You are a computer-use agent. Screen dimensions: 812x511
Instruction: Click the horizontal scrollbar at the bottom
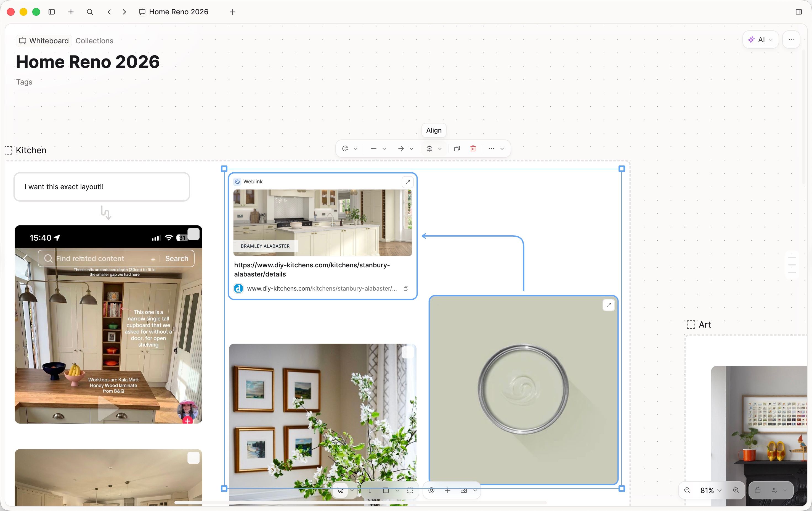coord(360,502)
